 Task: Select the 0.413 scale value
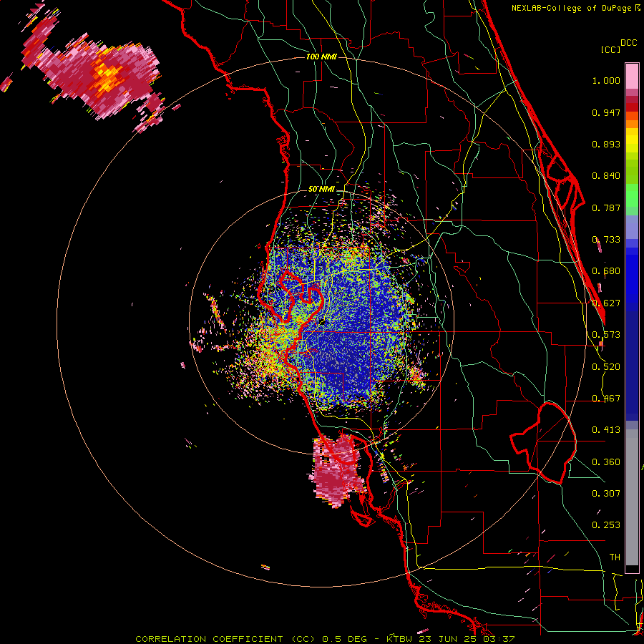(x=606, y=430)
